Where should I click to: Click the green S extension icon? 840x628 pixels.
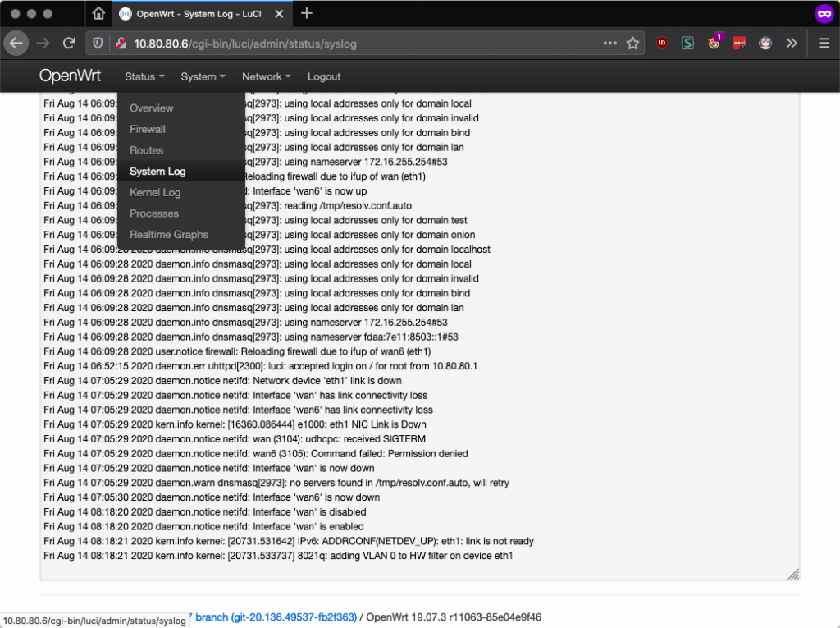(x=688, y=43)
